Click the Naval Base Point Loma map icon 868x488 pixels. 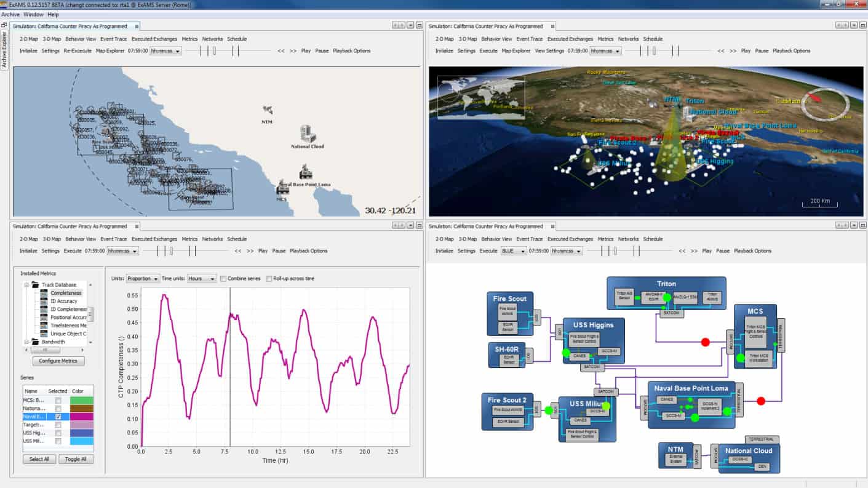click(305, 172)
